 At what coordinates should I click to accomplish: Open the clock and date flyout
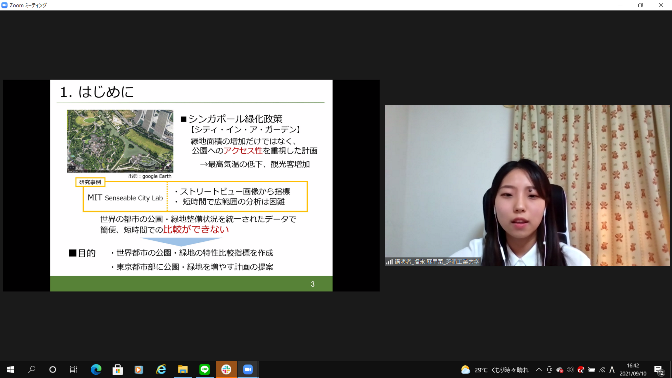click(x=633, y=369)
